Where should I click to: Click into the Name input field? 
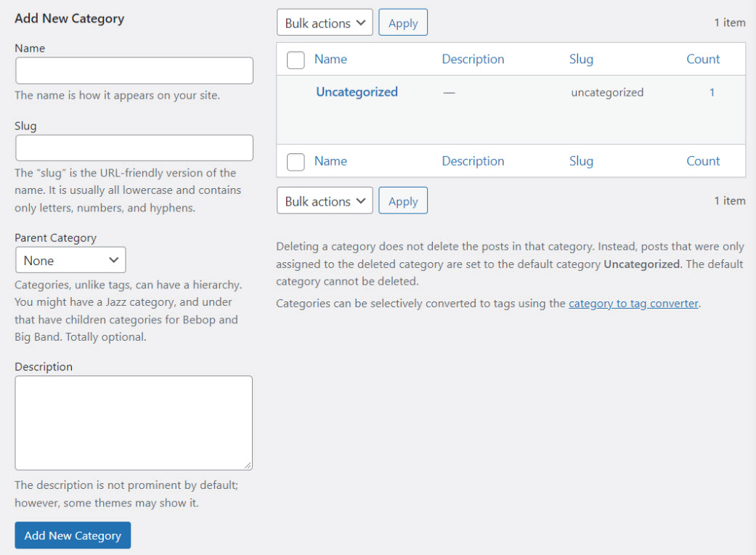pyautogui.click(x=134, y=70)
